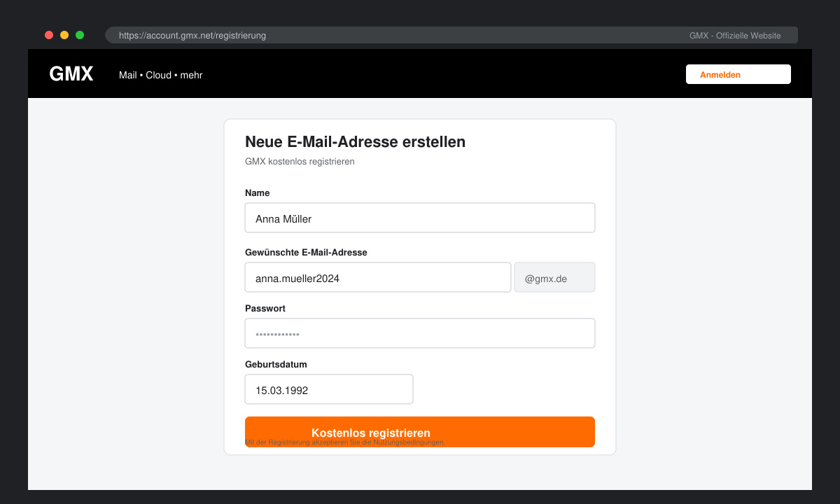Screen dimensions: 840x504
Task: Click the subtitle GMX kostenlos registrieren
Action: pyautogui.click(x=300, y=162)
